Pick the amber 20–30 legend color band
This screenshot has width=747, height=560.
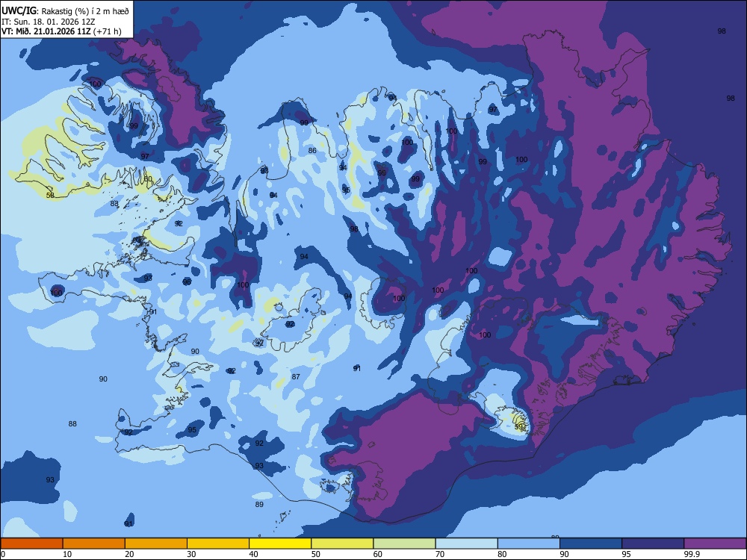pyautogui.click(x=156, y=544)
